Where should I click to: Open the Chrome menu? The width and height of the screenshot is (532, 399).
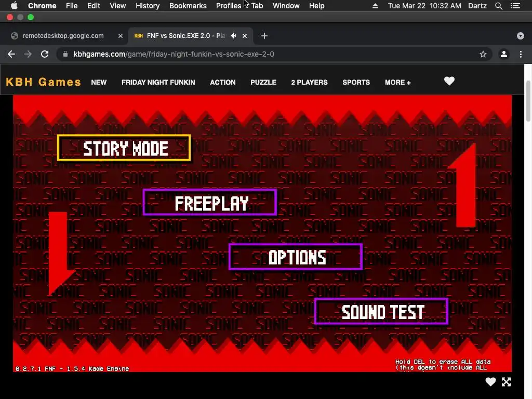pos(42,6)
